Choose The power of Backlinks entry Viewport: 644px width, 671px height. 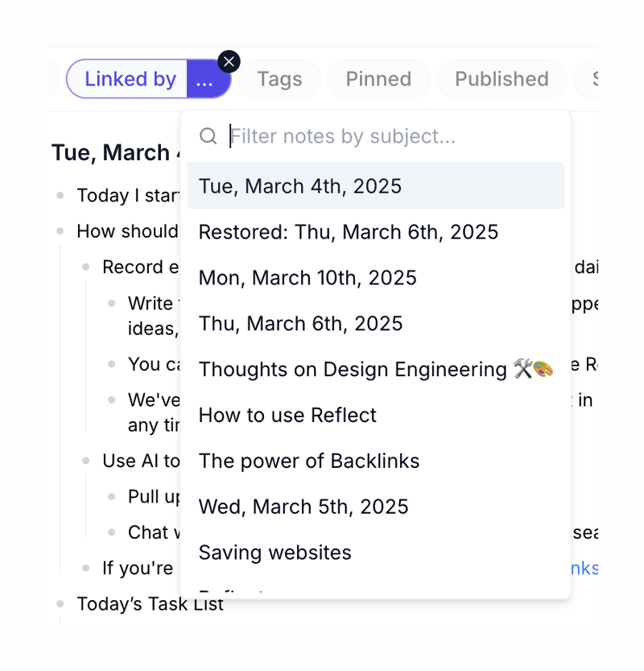coord(309,461)
